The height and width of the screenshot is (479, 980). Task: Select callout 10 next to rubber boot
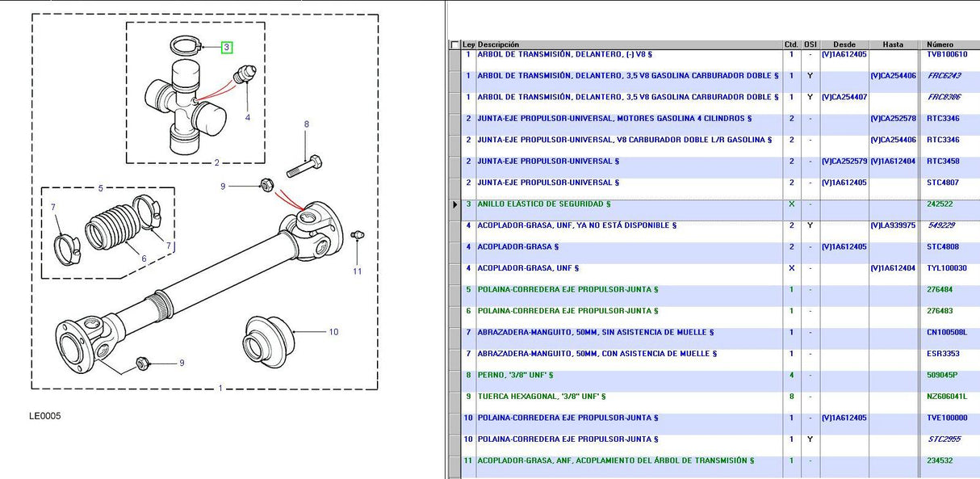pyautogui.click(x=333, y=331)
